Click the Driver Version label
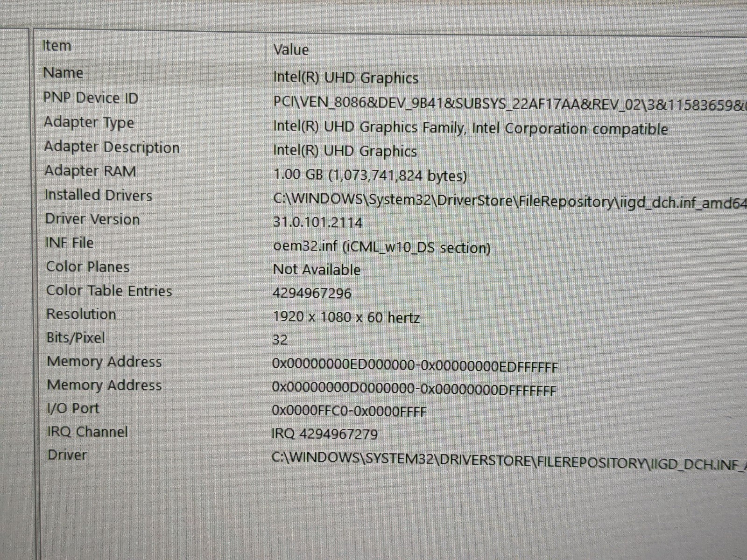 [92, 219]
